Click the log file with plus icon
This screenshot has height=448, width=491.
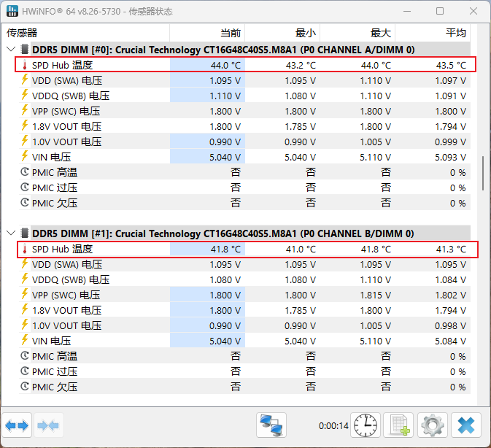(x=398, y=425)
